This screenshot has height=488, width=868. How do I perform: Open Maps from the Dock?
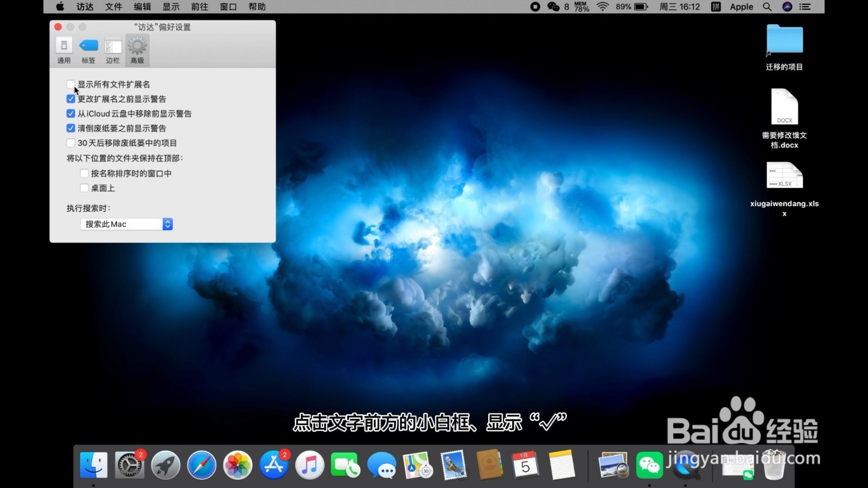[x=418, y=465]
